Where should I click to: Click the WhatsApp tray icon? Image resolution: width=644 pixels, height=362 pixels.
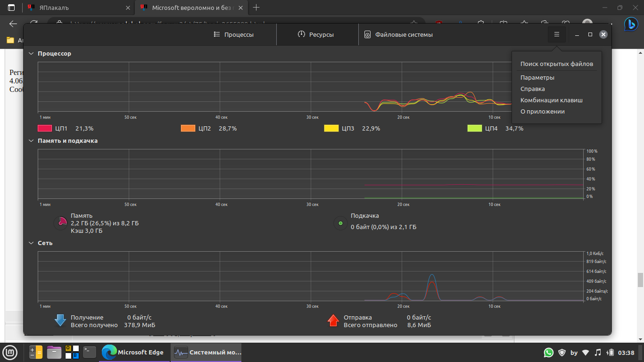pos(548,352)
